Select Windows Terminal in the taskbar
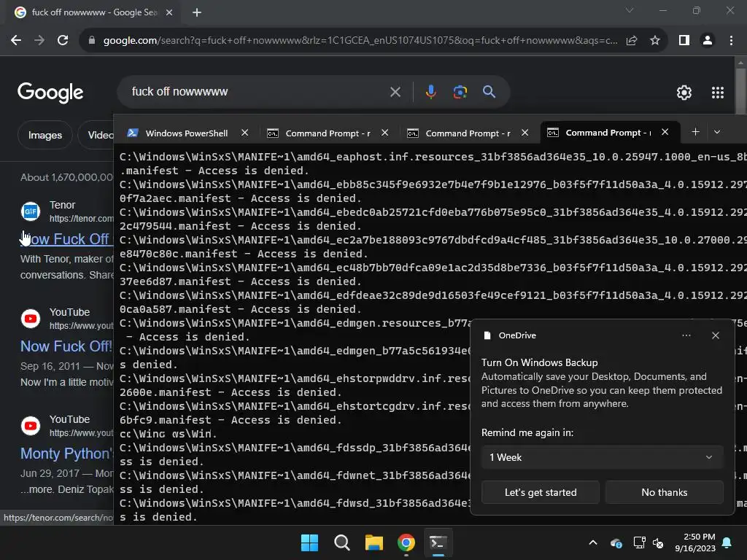 tap(438, 542)
